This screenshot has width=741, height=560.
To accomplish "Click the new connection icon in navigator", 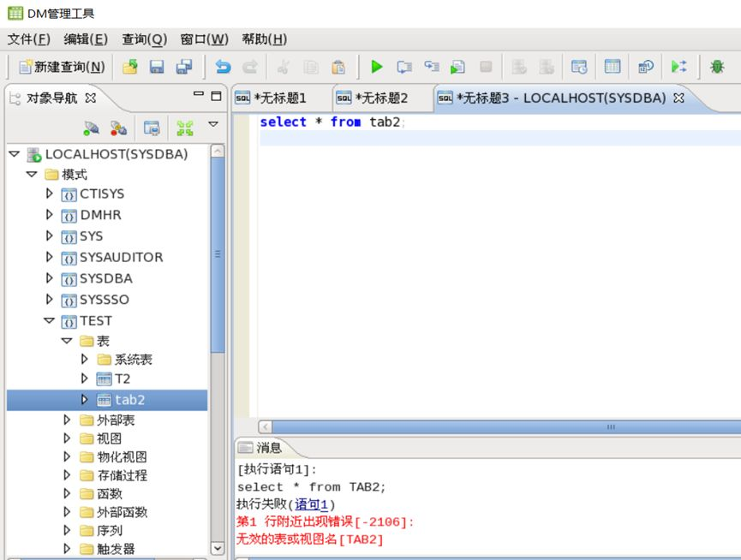I will (x=91, y=128).
